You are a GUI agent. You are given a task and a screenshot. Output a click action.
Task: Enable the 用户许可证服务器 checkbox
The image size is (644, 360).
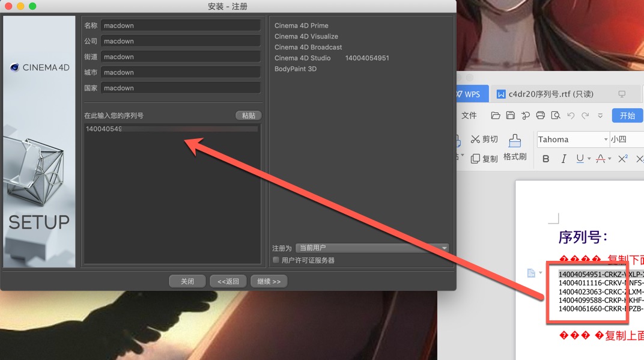276,260
